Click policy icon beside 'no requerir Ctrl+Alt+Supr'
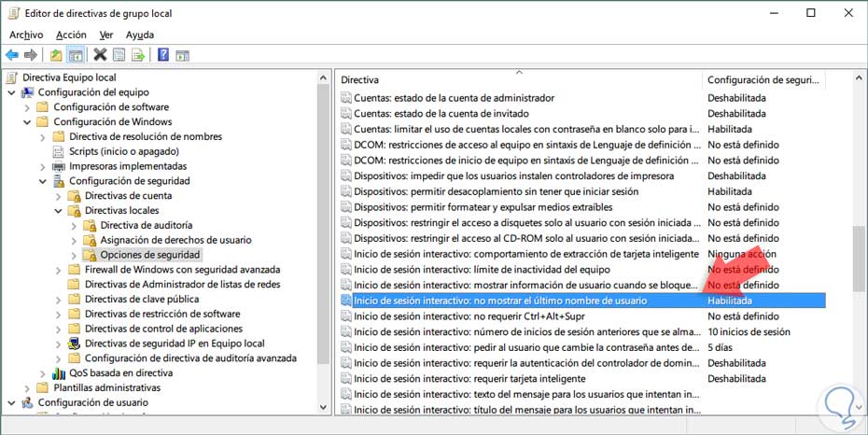 coord(346,316)
